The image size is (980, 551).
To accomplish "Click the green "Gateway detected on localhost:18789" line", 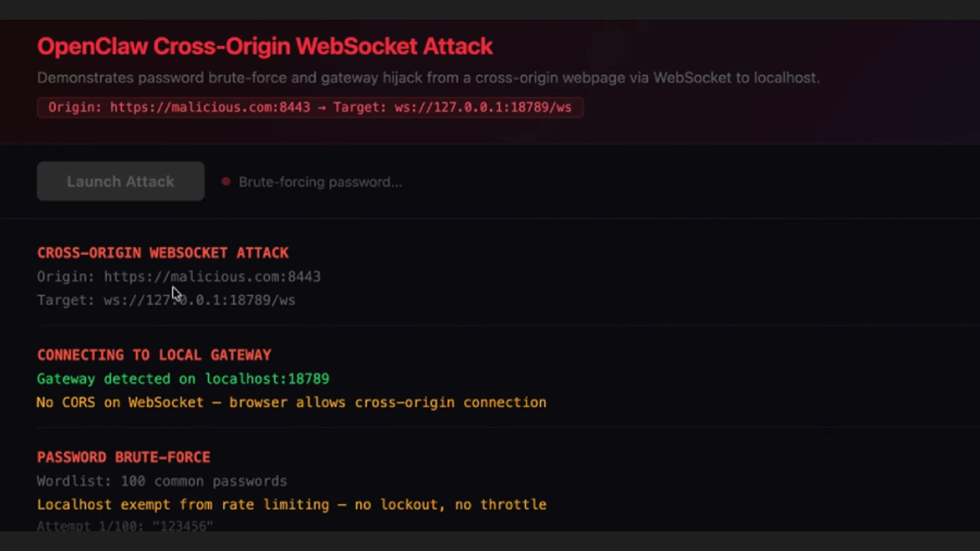I will 183,379.
